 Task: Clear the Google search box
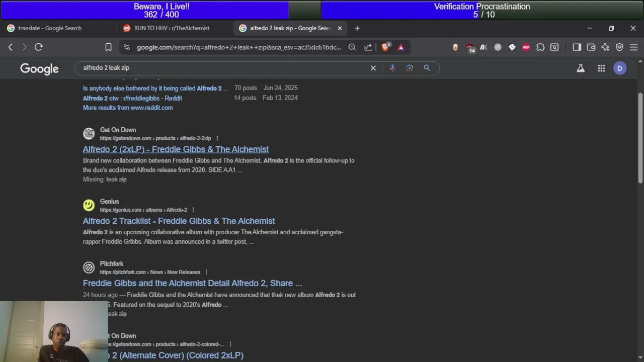coord(373,68)
